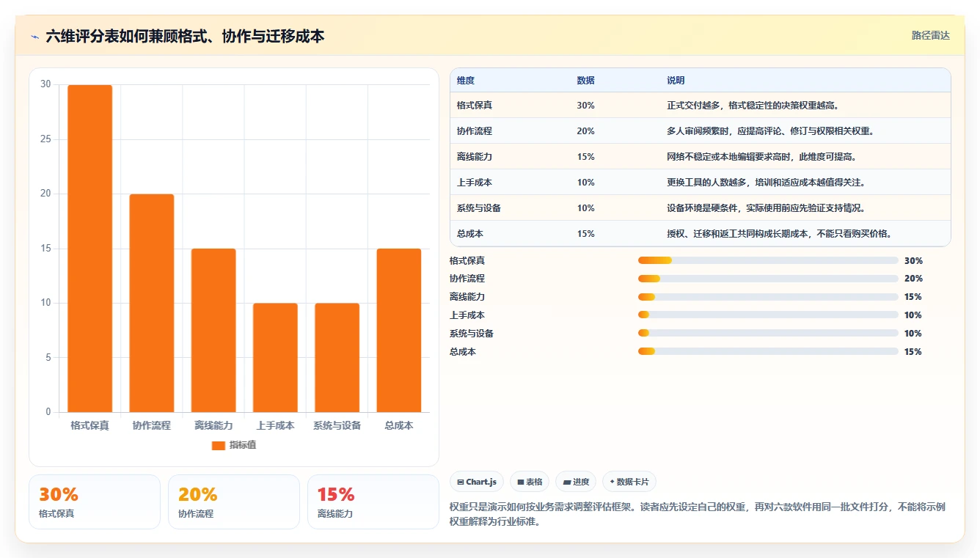Click the 格式保真 x-axis label

(x=90, y=425)
